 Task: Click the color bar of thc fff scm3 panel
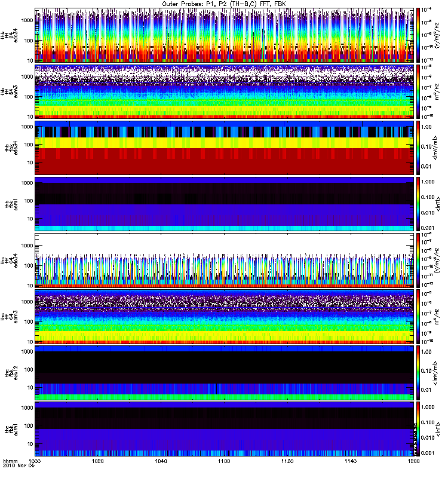coord(418,317)
